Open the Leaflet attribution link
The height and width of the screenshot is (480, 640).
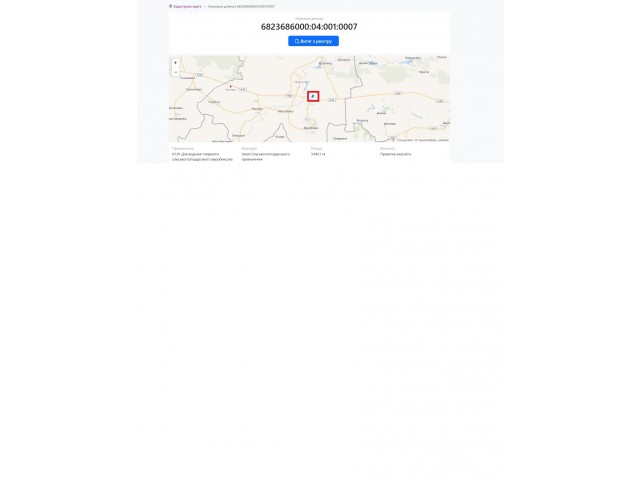(443, 140)
